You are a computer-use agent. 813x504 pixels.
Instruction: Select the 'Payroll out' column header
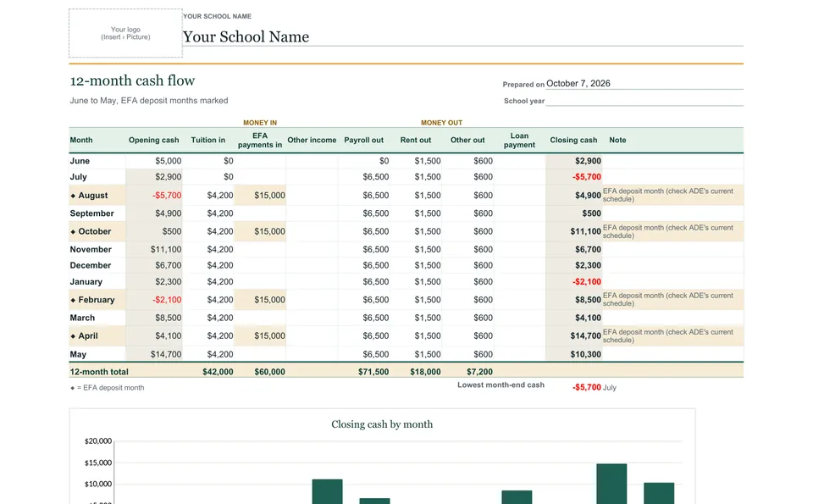tap(363, 140)
